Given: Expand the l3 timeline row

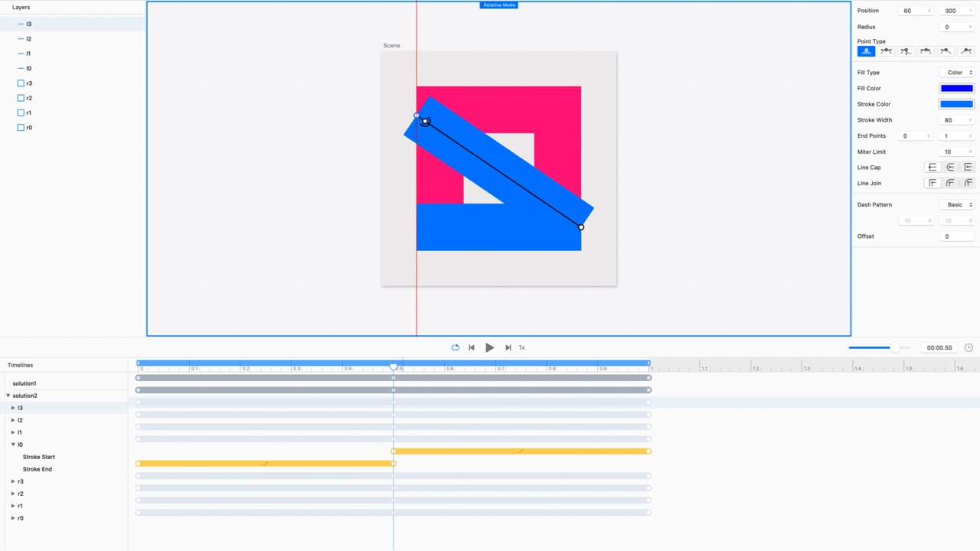Looking at the screenshot, I should tap(13, 408).
